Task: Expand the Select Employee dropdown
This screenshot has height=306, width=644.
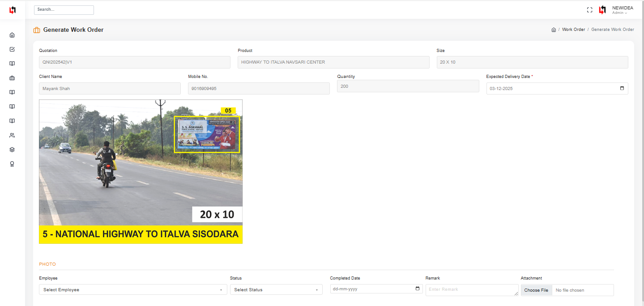Action: (x=133, y=290)
